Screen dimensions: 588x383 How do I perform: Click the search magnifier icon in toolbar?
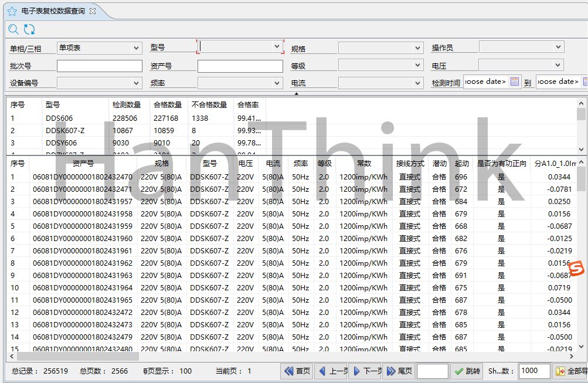pyautogui.click(x=13, y=29)
